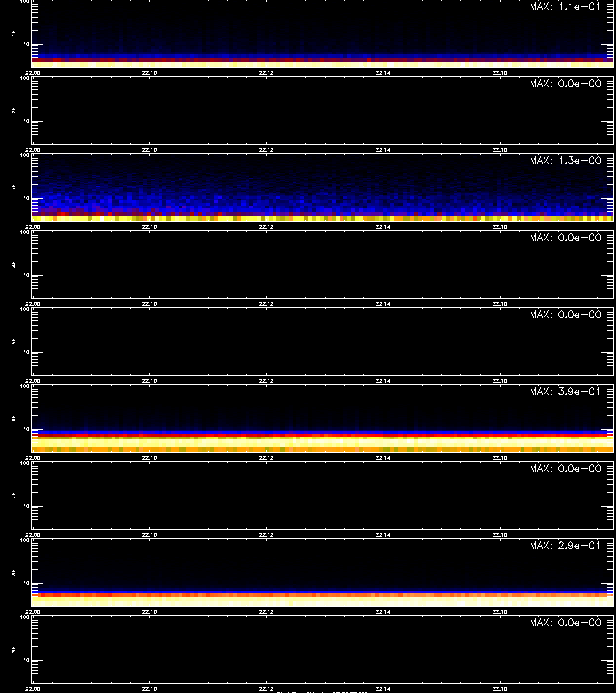Click the 10 y-axis label in the 7F panel
Screen dimensions: 616x693
click(26, 506)
